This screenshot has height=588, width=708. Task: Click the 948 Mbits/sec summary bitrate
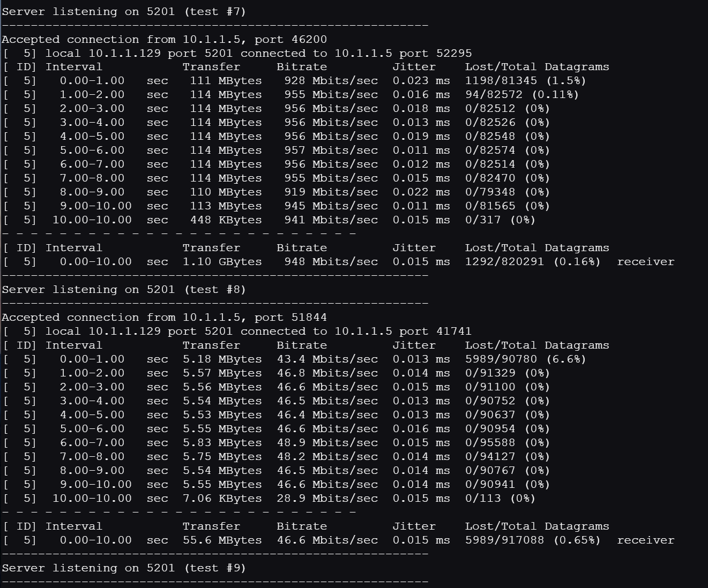(331, 262)
